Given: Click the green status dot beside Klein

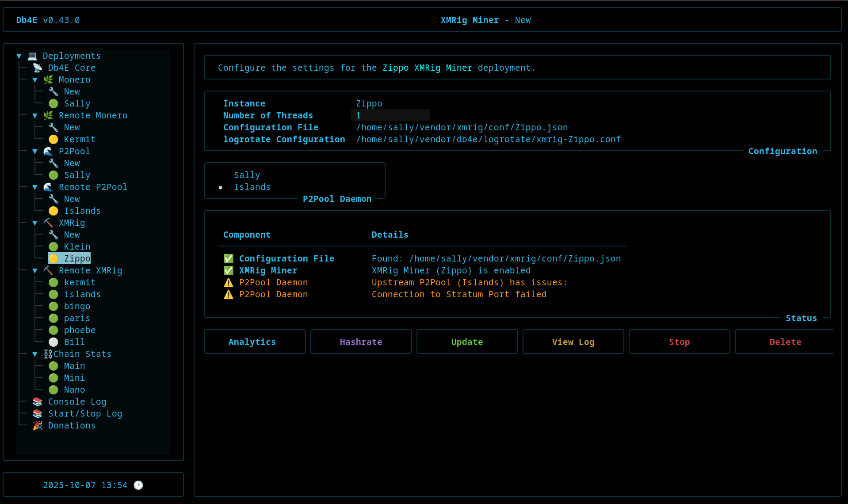Looking at the screenshot, I should 53,246.
